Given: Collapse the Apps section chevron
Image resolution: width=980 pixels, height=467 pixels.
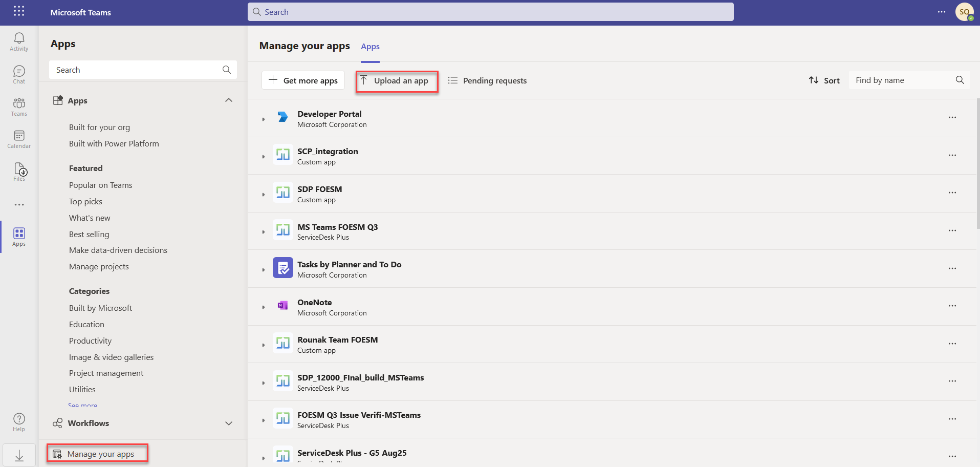Looking at the screenshot, I should (229, 100).
